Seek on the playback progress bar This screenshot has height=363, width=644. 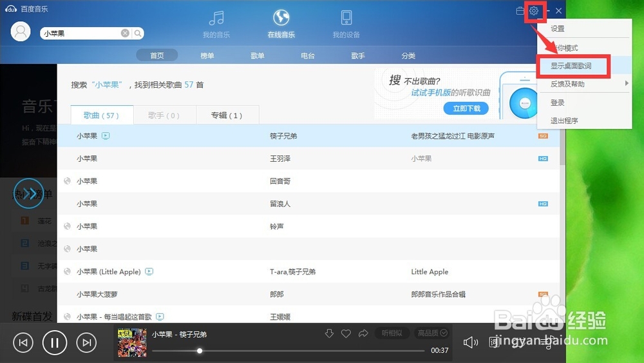[289, 351]
